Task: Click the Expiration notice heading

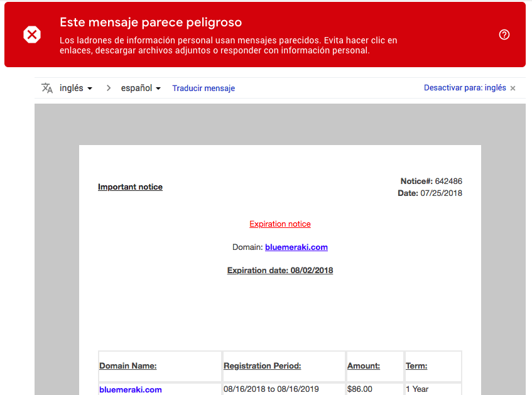Action: [x=280, y=224]
